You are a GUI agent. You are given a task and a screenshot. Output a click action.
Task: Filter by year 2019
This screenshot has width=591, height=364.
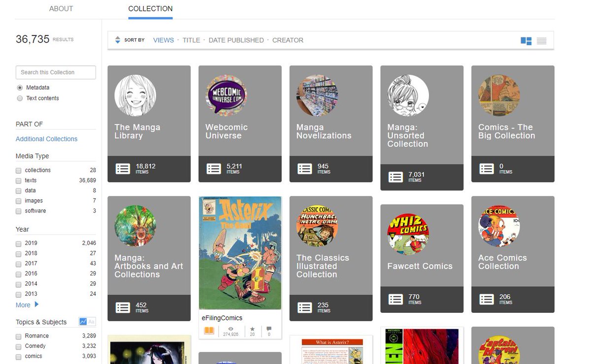click(19, 243)
